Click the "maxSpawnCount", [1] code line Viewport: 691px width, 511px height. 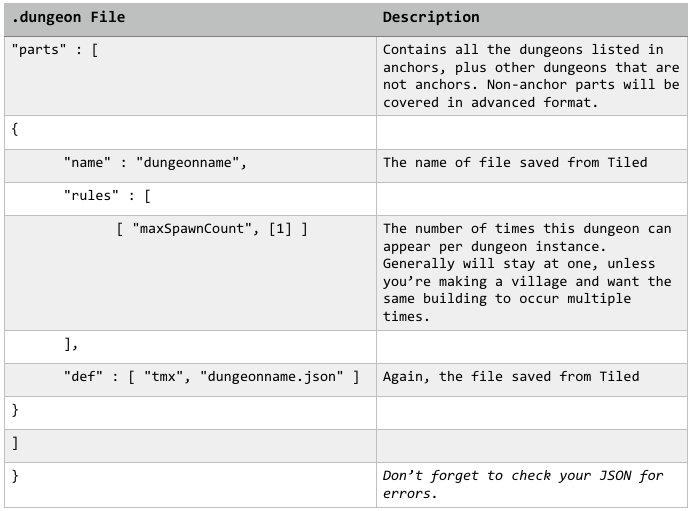coord(211,229)
